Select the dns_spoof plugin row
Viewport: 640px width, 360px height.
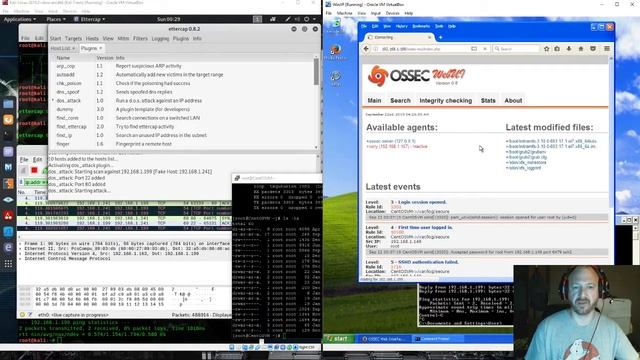pos(183,92)
